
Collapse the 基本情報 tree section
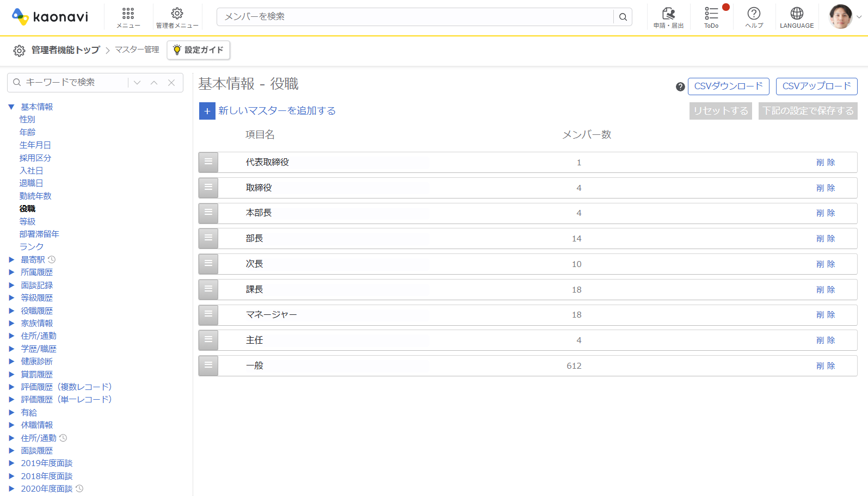11,107
